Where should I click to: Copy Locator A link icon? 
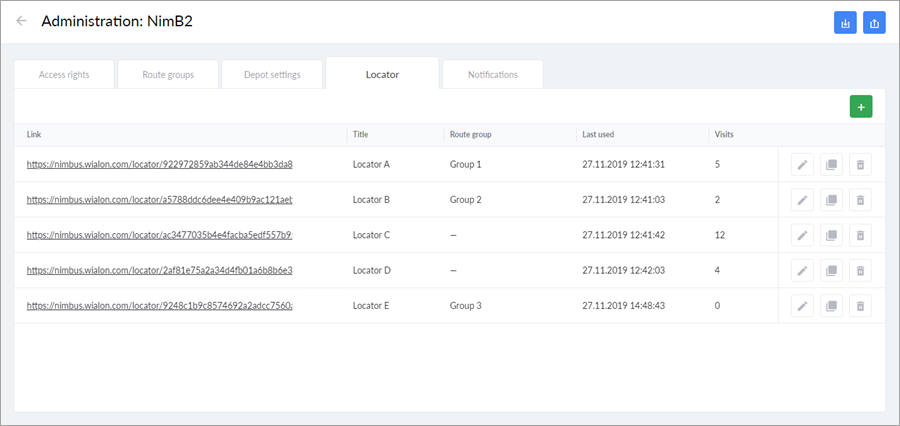click(831, 165)
